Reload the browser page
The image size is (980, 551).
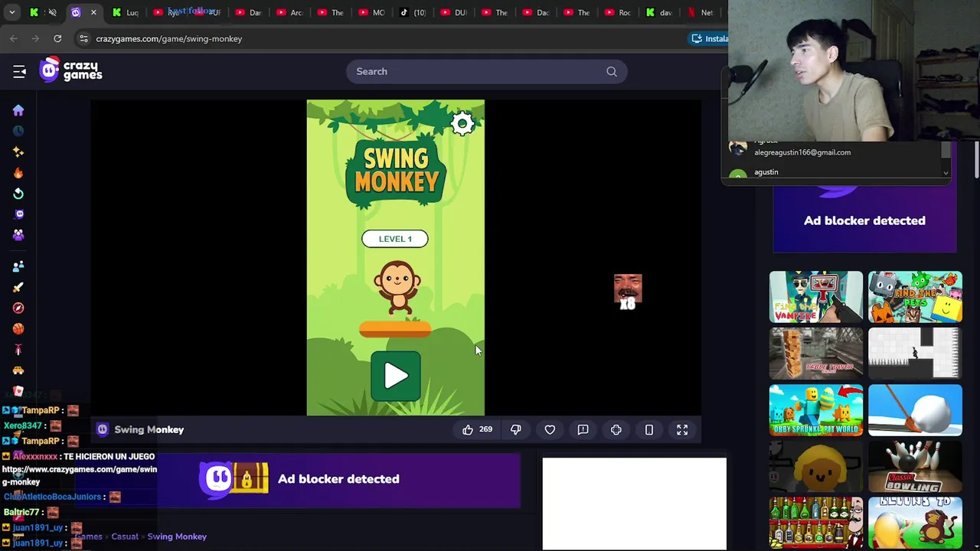click(57, 38)
